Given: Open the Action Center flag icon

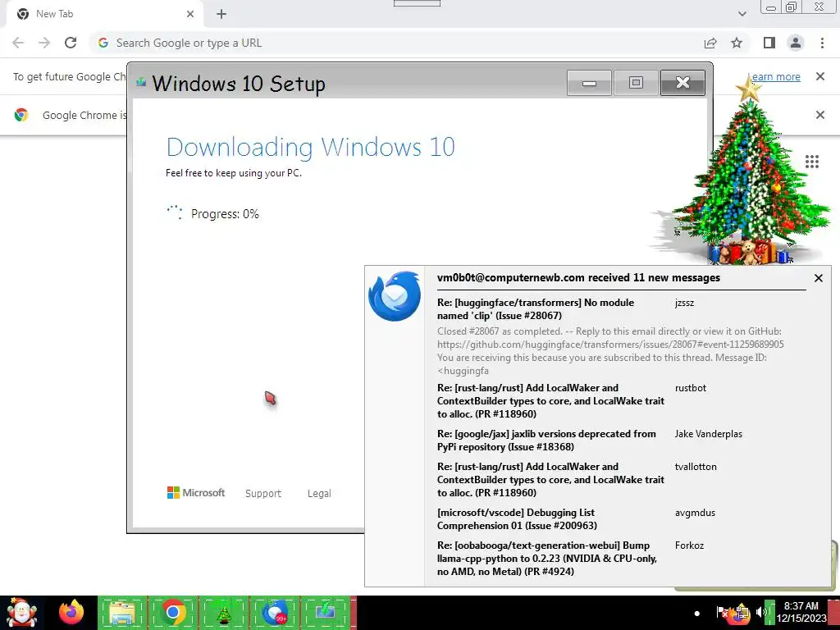Looking at the screenshot, I should click(722, 612).
